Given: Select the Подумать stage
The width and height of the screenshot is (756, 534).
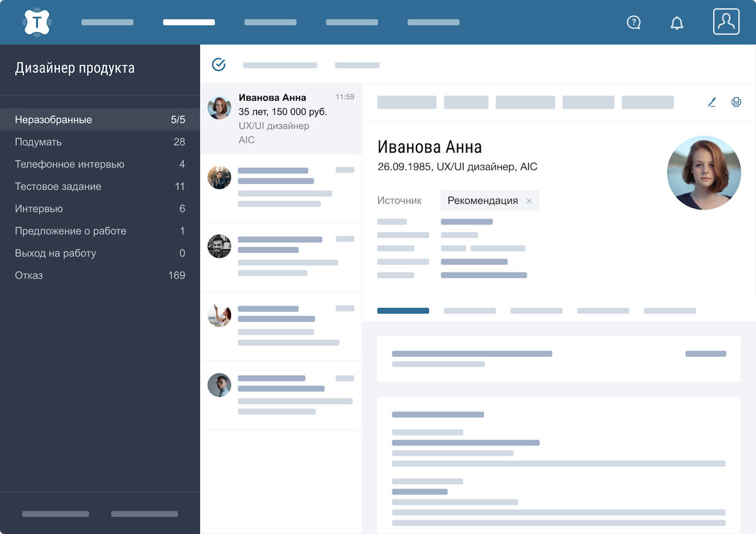Looking at the screenshot, I should click(100, 142).
